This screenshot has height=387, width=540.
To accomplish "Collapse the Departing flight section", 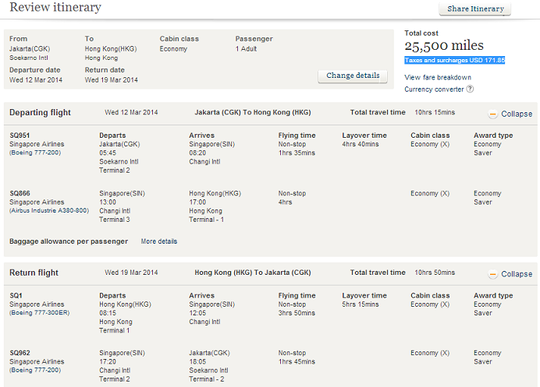I will (516, 114).
